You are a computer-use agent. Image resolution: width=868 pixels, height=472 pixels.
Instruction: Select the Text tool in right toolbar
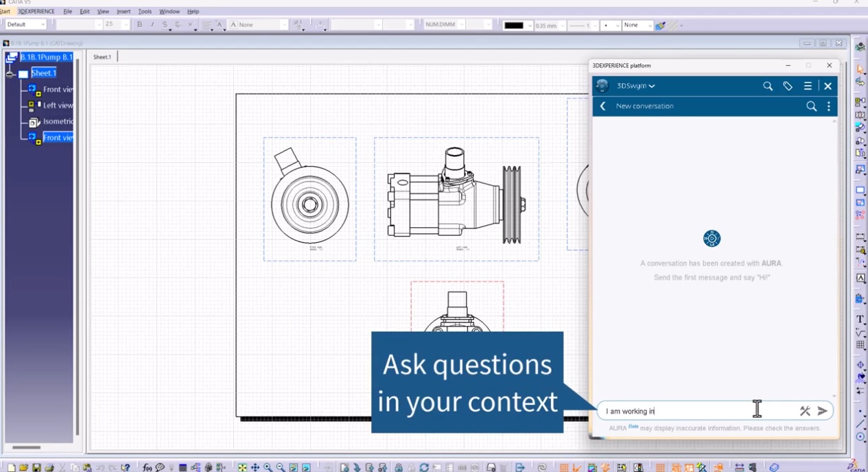coord(860,319)
